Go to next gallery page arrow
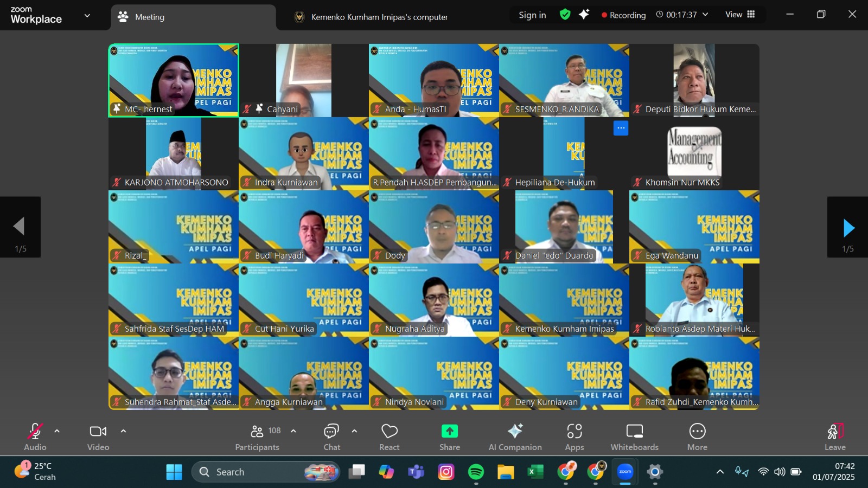The height and width of the screenshot is (488, 868). (848, 228)
